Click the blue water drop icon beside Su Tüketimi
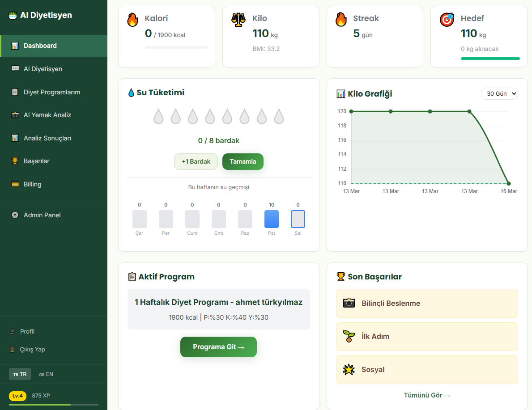The width and height of the screenshot is (532, 410). (x=131, y=93)
